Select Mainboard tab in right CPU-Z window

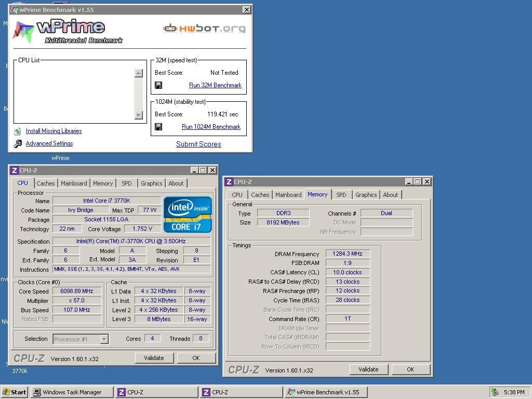point(288,195)
